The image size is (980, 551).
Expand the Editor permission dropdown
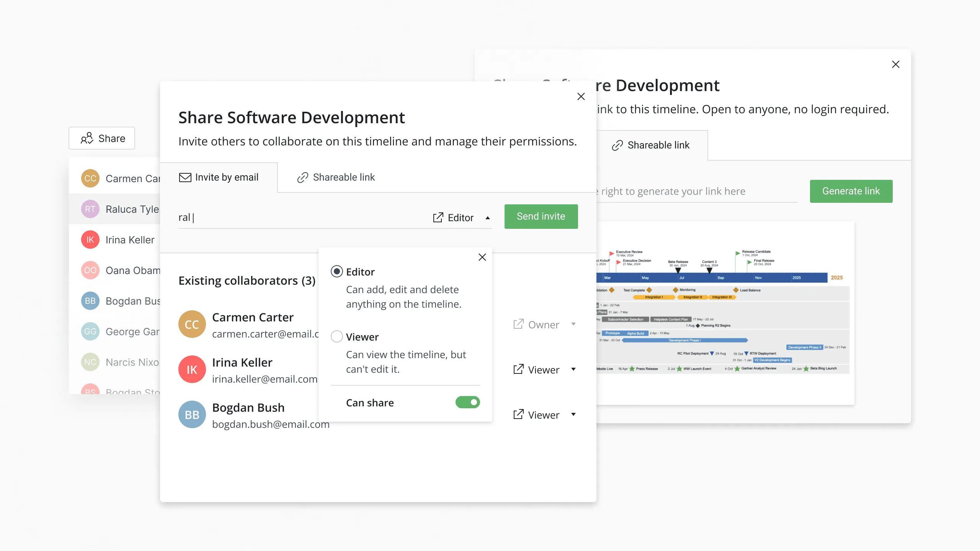(461, 217)
